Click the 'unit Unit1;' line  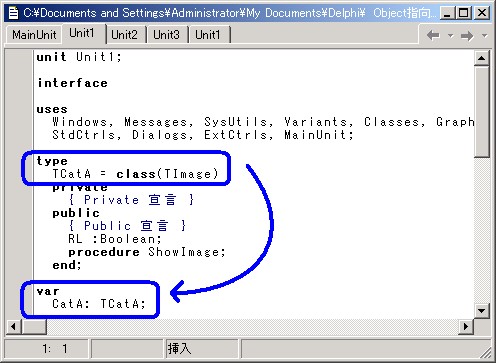[79, 57]
